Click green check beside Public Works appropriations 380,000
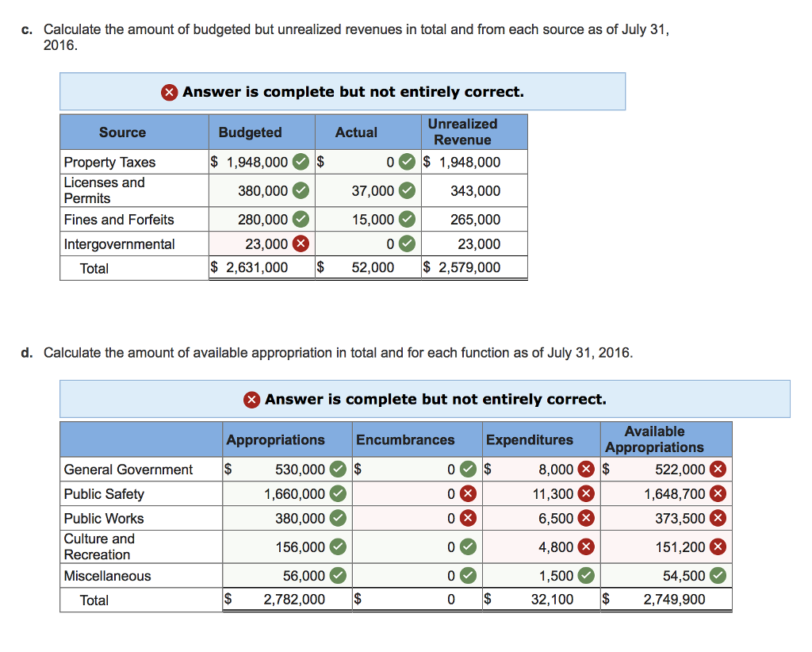The image size is (812, 652). click(x=338, y=518)
